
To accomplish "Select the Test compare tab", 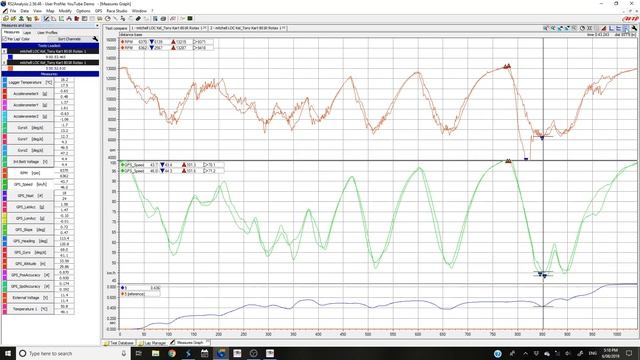I will [x=116, y=28].
